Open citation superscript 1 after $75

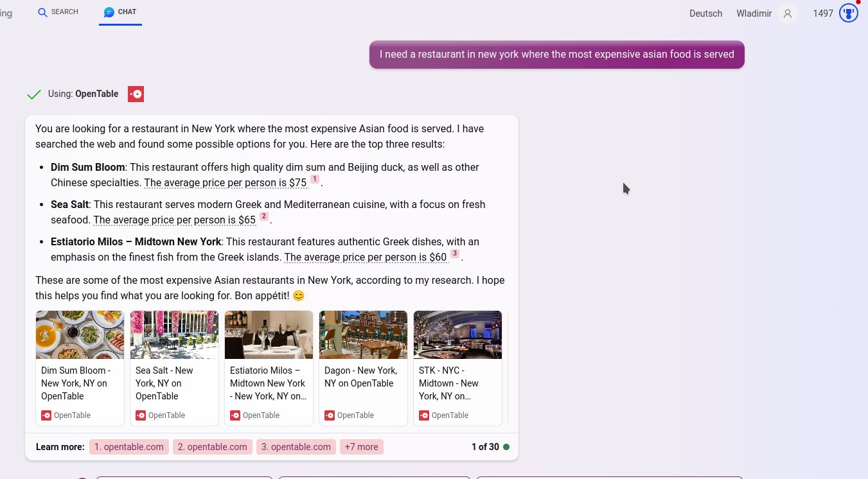(x=315, y=179)
